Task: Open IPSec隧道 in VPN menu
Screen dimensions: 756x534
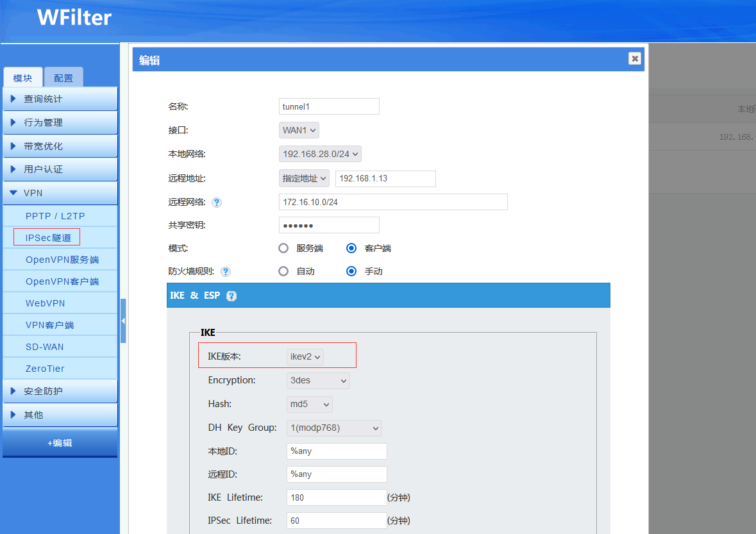Action: pos(47,238)
